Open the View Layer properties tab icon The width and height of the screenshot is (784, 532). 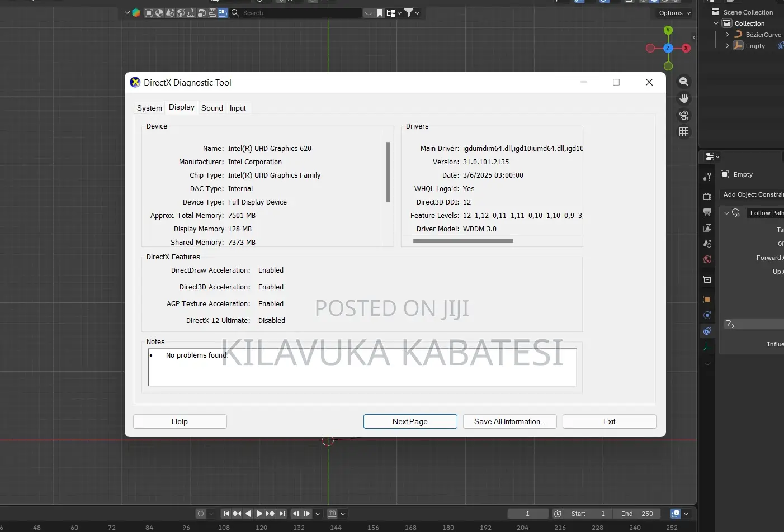pos(707,228)
